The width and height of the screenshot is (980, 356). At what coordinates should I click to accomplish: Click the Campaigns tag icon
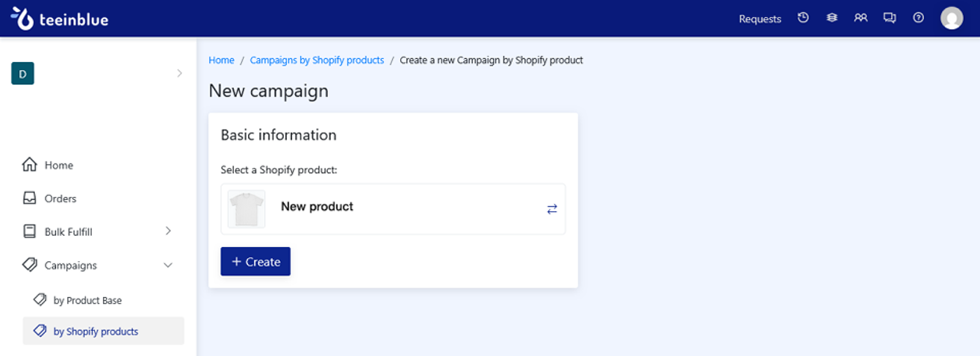[x=29, y=265]
